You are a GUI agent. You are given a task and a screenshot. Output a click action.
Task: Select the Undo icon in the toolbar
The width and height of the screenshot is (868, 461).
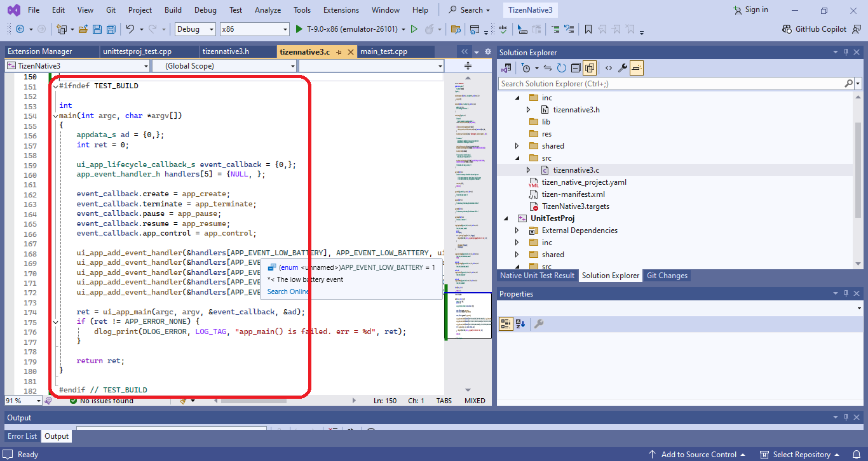[x=132, y=29]
